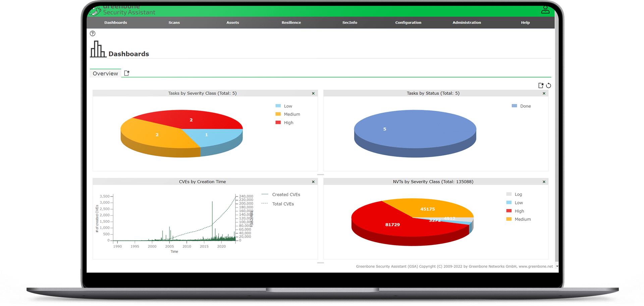Open the Configuration menu

408,22
